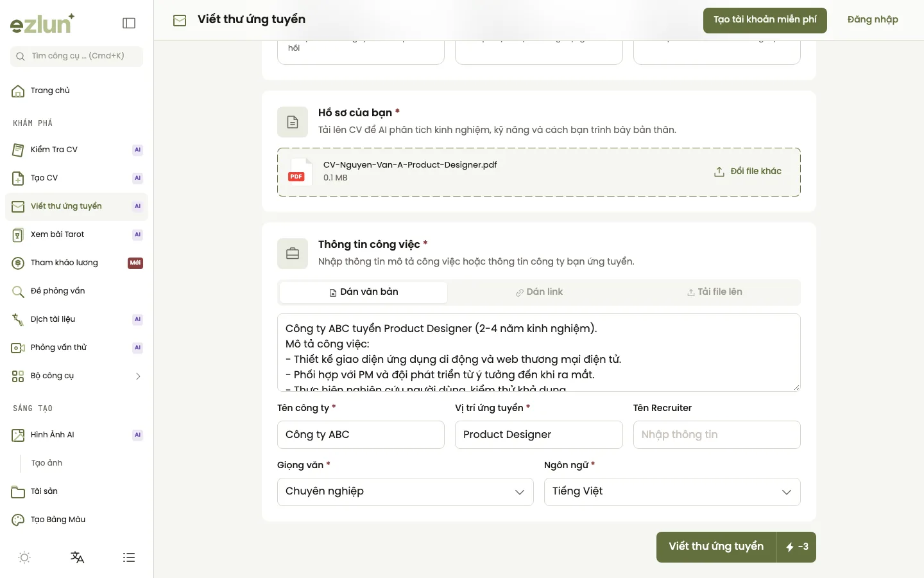Open Hình Ảnh AI tool

pos(76,435)
